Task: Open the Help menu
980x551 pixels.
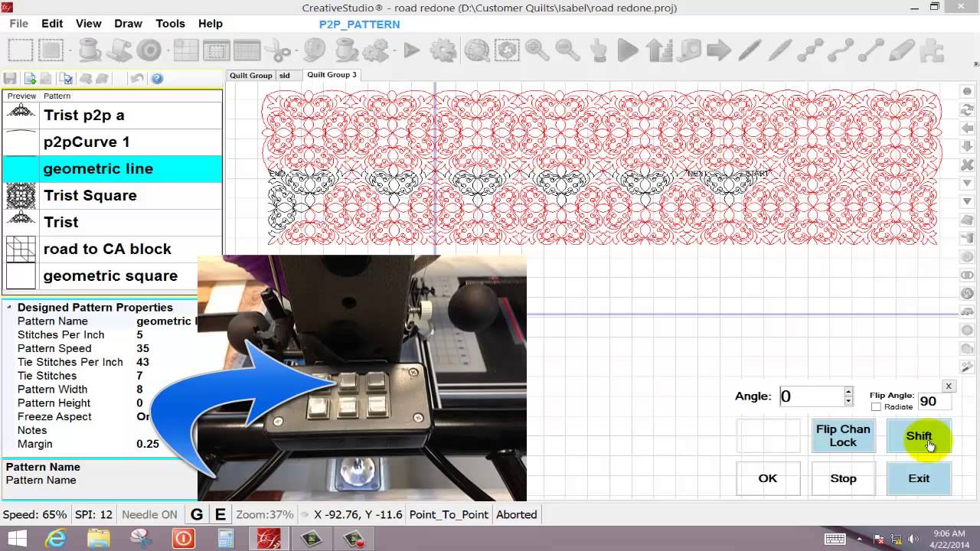Action: coord(210,24)
